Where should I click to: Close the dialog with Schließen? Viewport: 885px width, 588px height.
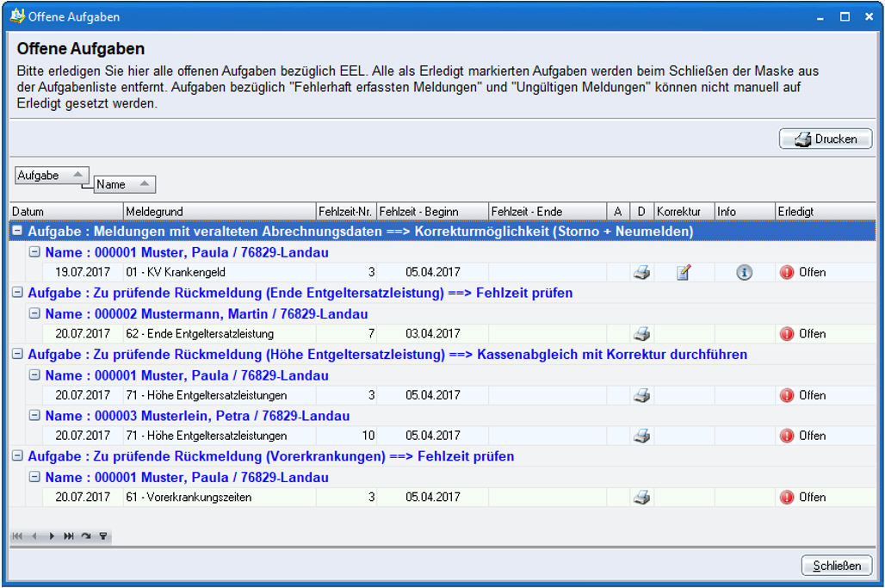[x=837, y=566]
